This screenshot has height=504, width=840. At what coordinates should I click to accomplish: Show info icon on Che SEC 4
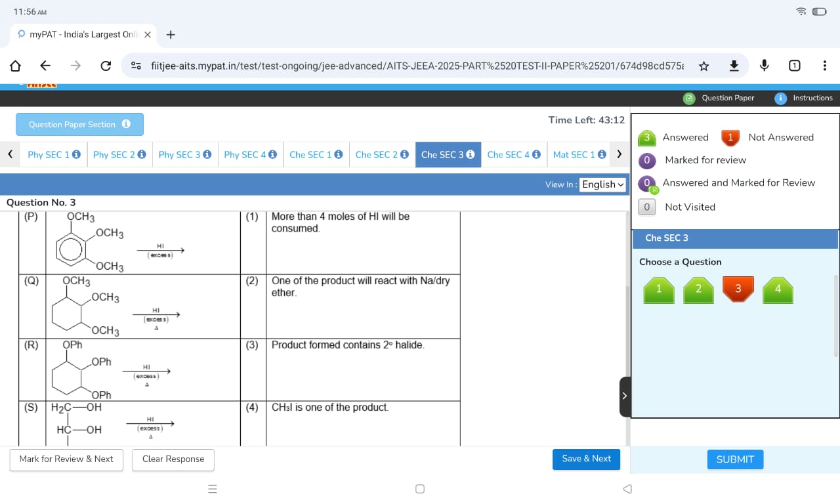click(x=536, y=154)
